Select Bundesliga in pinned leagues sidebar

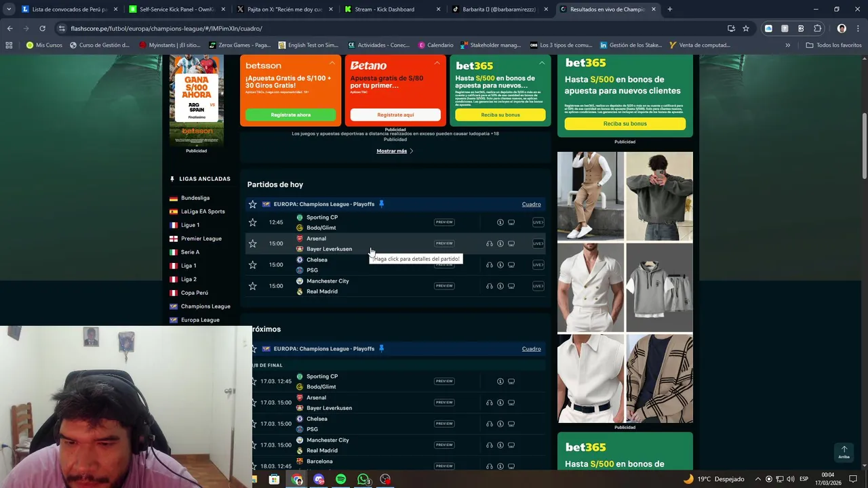coord(195,198)
